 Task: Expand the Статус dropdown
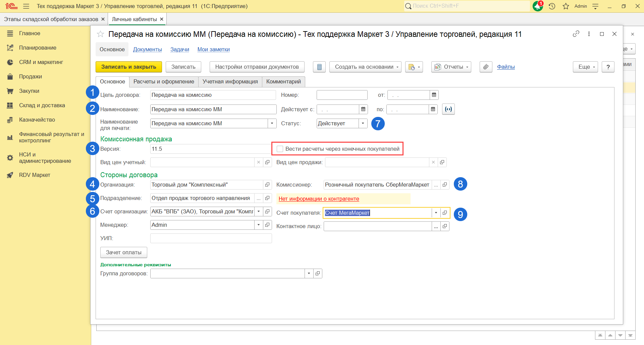[x=363, y=124]
